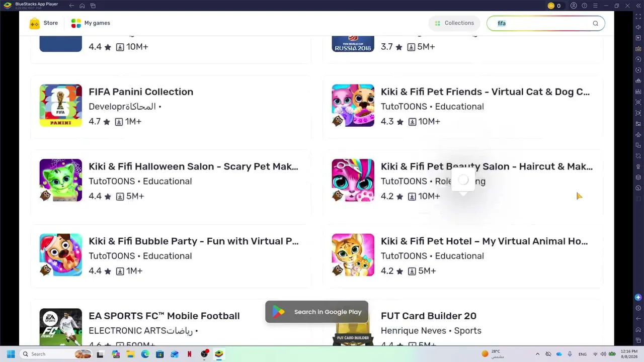Click the fullscreen icon in BlueStacks sidebar
Viewport: 644px width, 362px height.
click(x=638, y=16)
